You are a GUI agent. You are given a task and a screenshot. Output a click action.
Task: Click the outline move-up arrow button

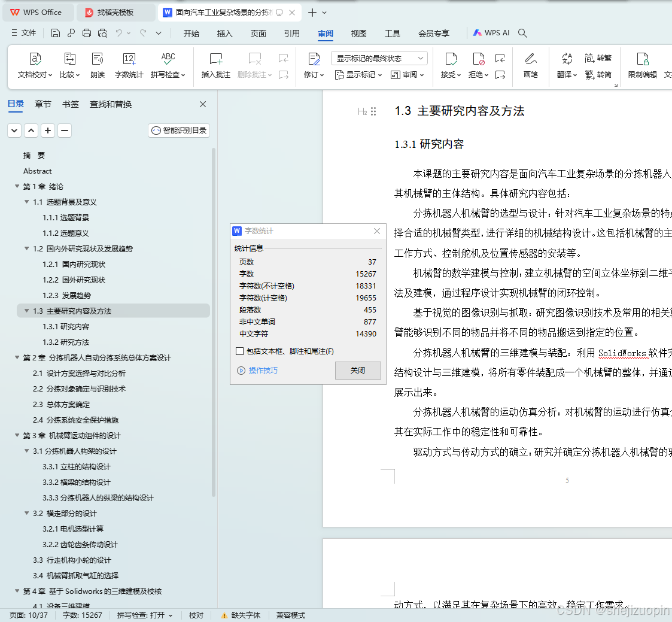pyautogui.click(x=31, y=131)
